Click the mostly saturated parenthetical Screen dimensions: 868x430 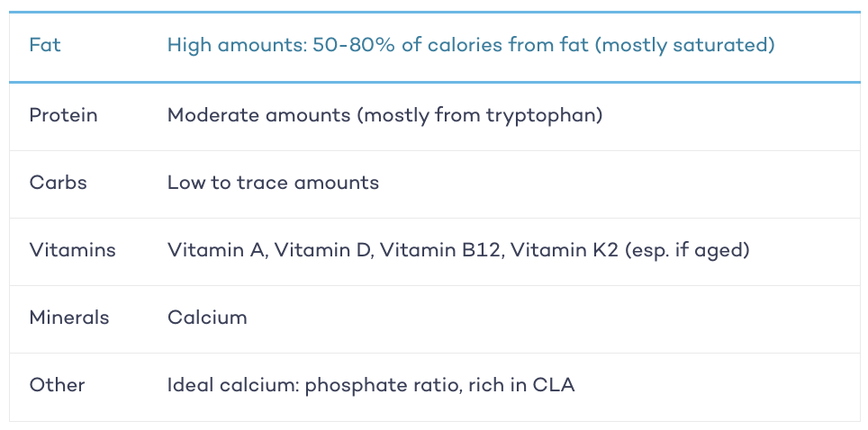[x=685, y=45]
